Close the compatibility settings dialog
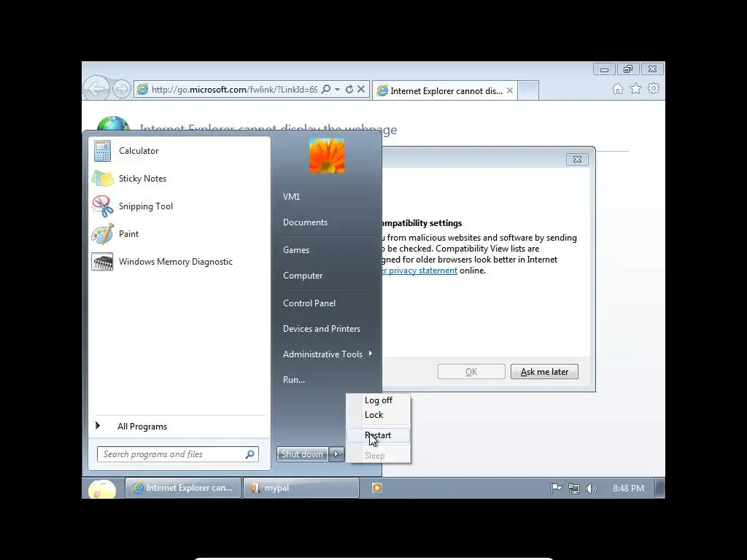The height and width of the screenshot is (560, 747). (578, 160)
